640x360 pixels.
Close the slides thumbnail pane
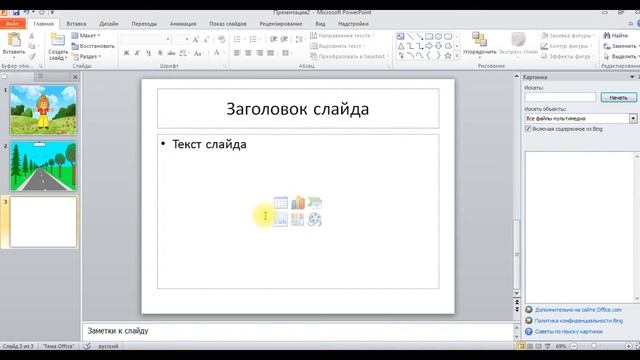tap(75, 77)
